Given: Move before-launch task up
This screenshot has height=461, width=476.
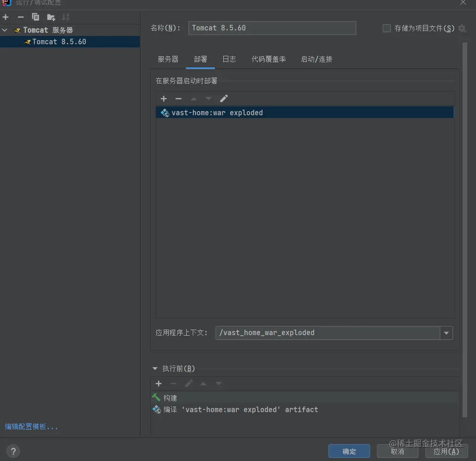Looking at the screenshot, I should [203, 384].
